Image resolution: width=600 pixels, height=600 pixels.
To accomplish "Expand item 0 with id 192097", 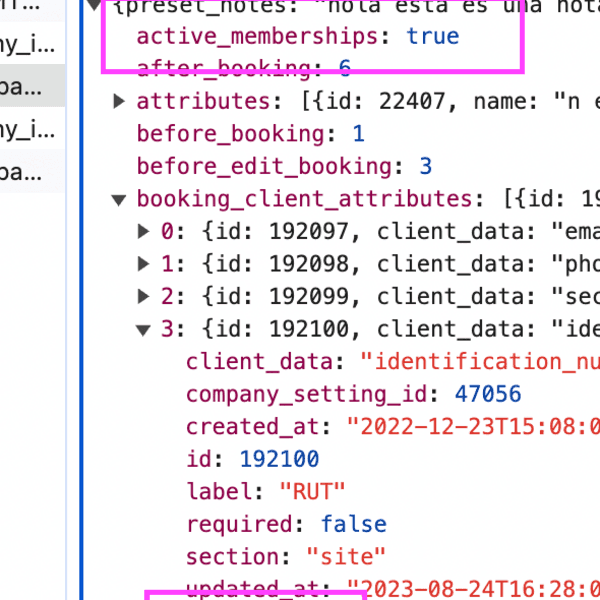I will click(144, 232).
